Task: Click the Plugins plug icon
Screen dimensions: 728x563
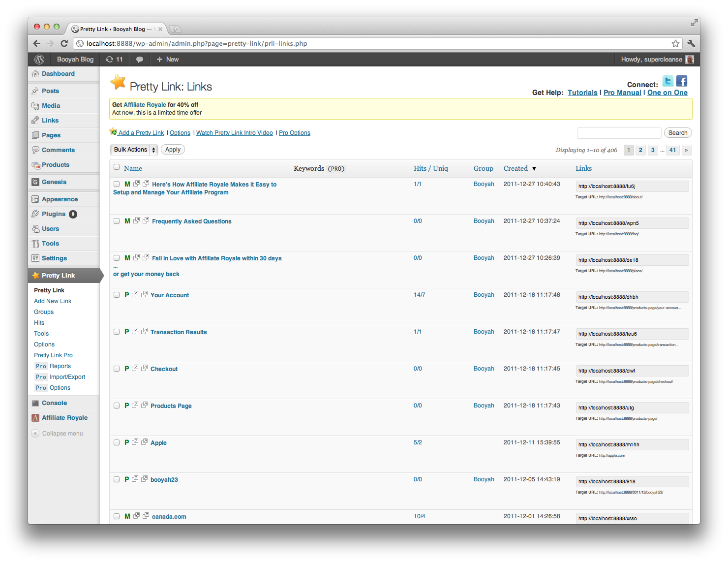Action: click(35, 214)
